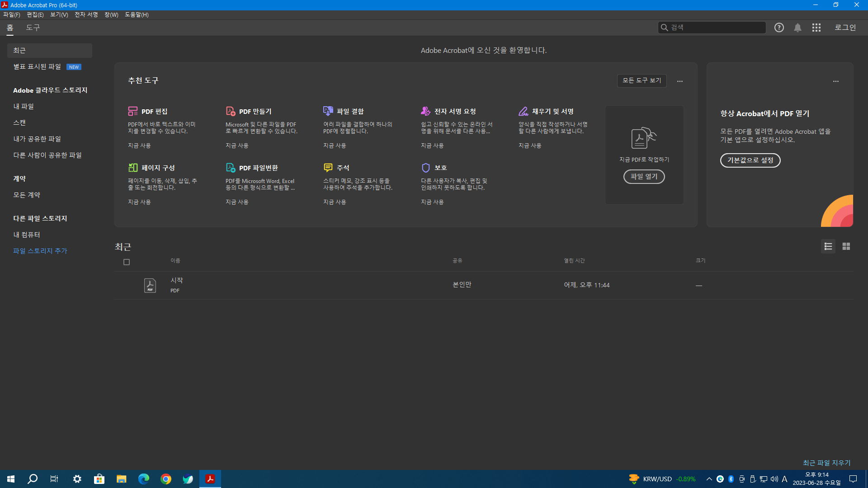Screen dimensions: 868x488
Task: Click the PDF 편집 tool icon
Action: pos(132,111)
